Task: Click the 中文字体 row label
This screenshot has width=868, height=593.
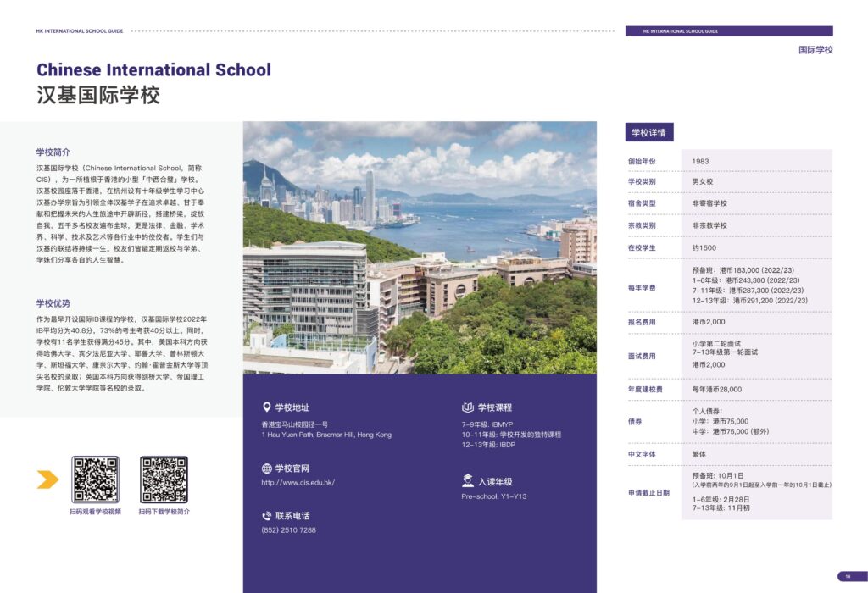Action: click(642, 454)
